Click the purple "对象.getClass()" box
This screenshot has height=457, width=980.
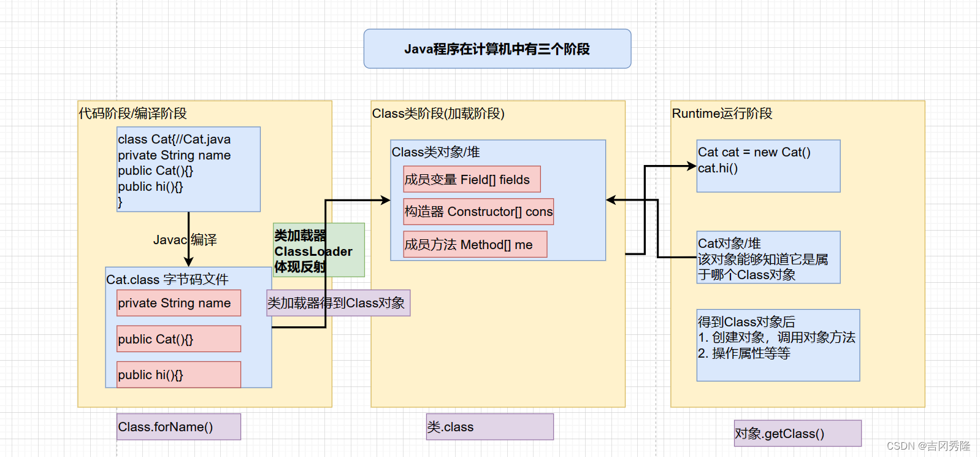(x=797, y=433)
